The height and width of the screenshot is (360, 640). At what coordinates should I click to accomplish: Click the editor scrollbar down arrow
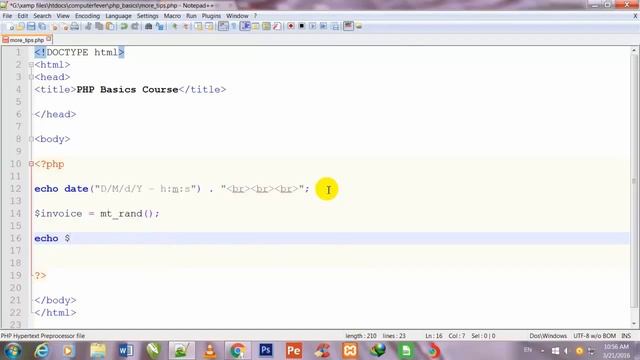[634, 324]
